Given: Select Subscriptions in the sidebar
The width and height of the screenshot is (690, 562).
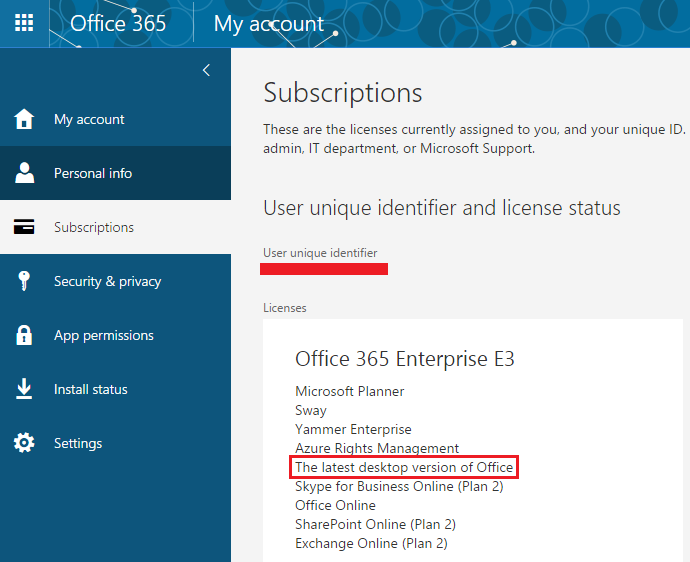Looking at the screenshot, I should pyautogui.click(x=115, y=227).
